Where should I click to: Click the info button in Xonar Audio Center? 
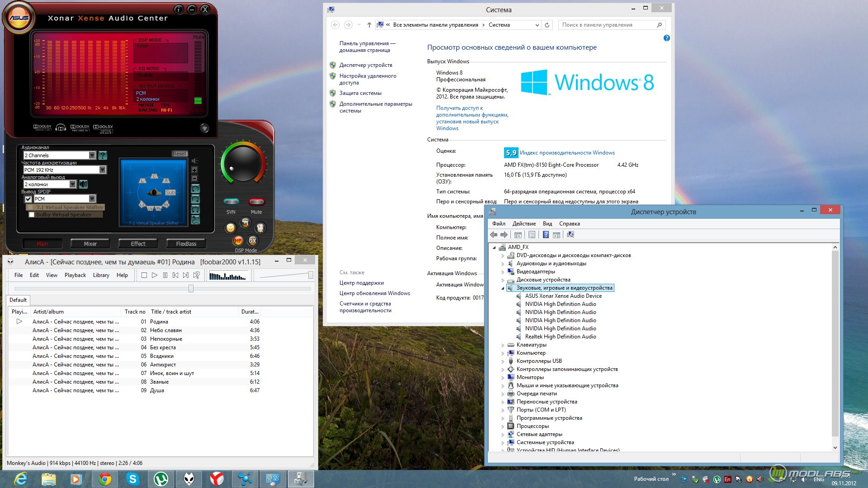pyautogui.click(x=179, y=9)
